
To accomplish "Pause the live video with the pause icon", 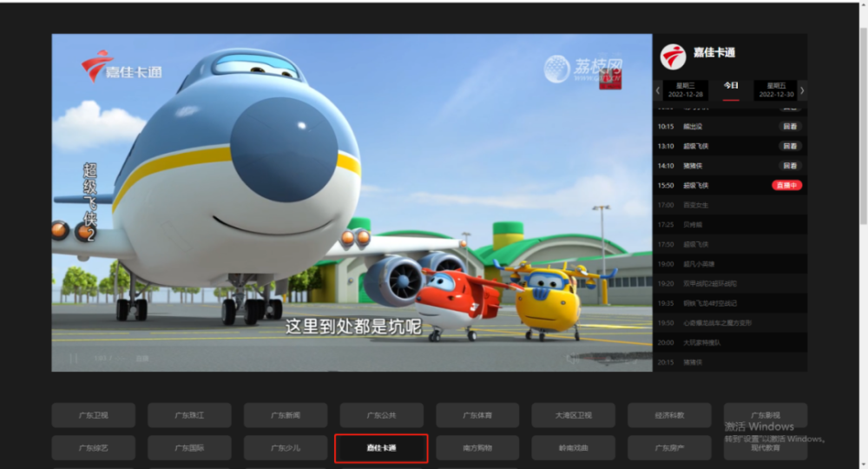I will point(73,358).
